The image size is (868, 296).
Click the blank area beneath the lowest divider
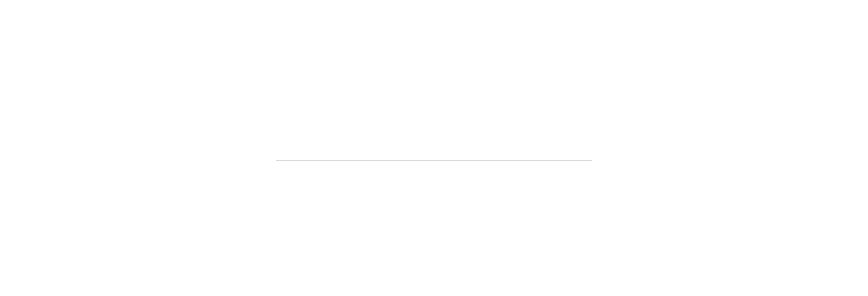[x=434, y=228]
